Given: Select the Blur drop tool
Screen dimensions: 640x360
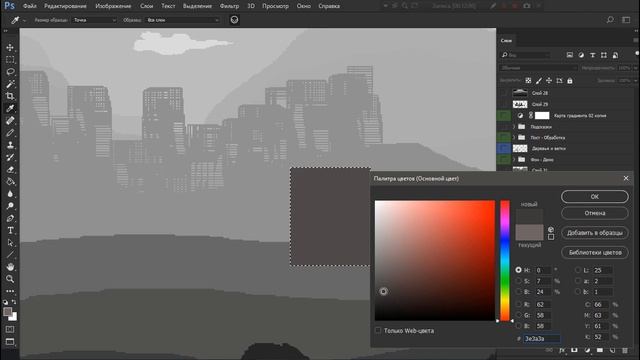Looking at the screenshot, I should coord(10,194).
